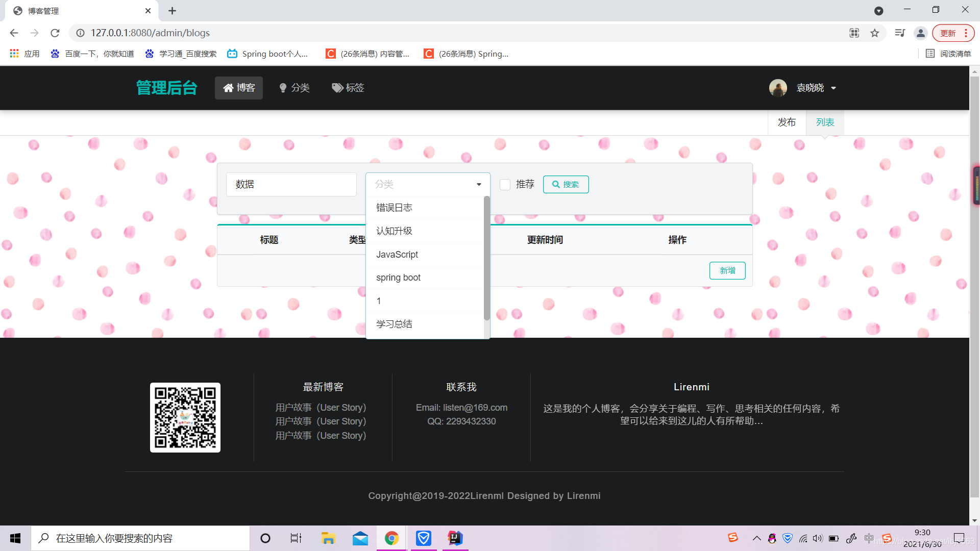Open the Spring boot个人 bookmark
This screenshot has height=551, width=980.
point(268,54)
